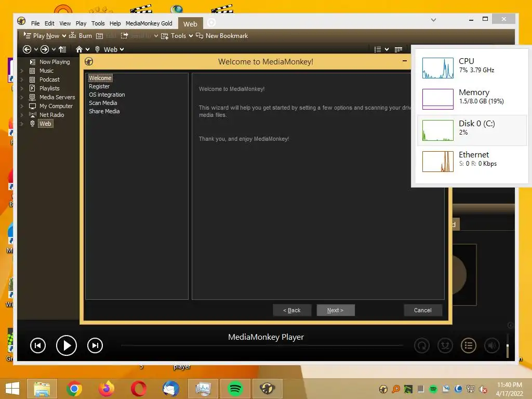
Task: Open the Home path dropdown arrow
Action: (87, 49)
